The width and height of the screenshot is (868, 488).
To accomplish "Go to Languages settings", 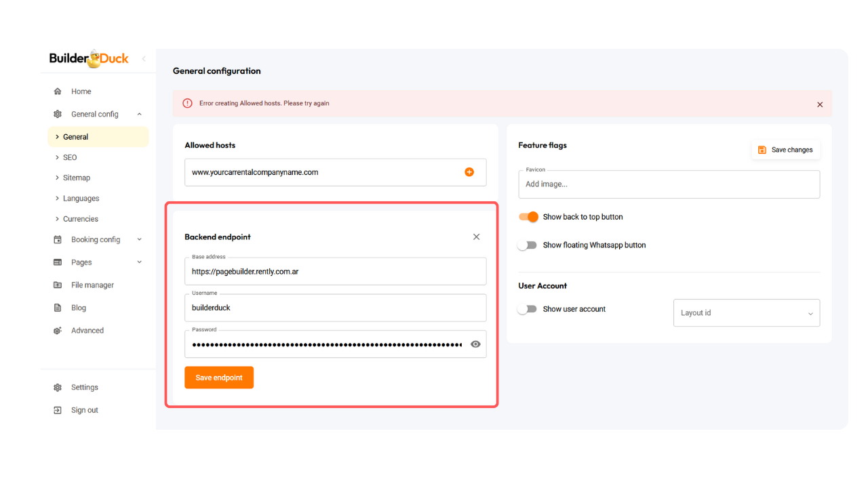I will (81, 199).
